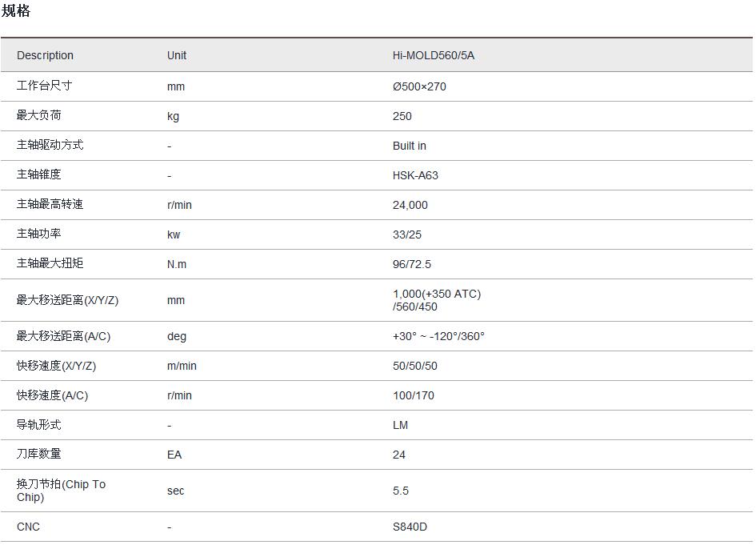Click the 100/170 rapid speed value

click(x=412, y=395)
